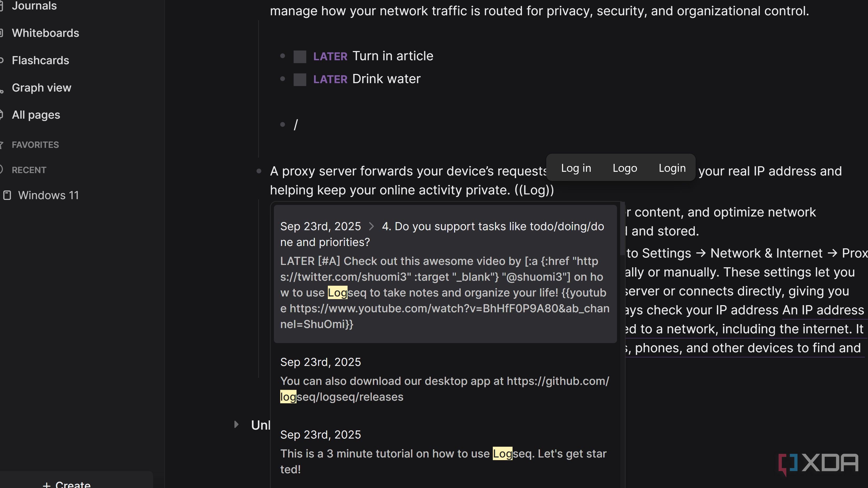The width and height of the screenshot is (868, 488).
Task: Check the Drink water task checkbox
Action: coord(300,79)
